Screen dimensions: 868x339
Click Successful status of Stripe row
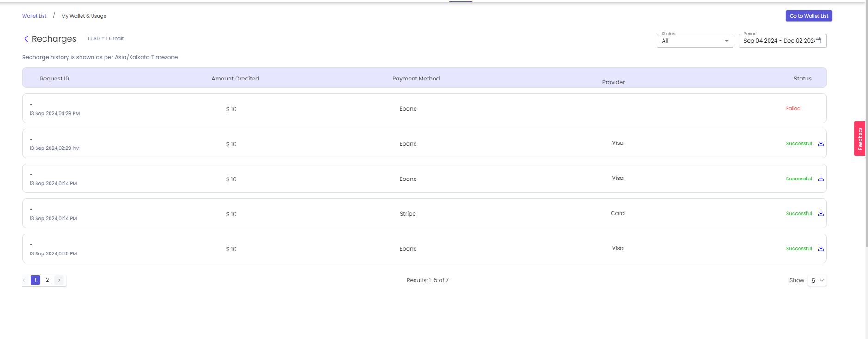click(799, 213)
